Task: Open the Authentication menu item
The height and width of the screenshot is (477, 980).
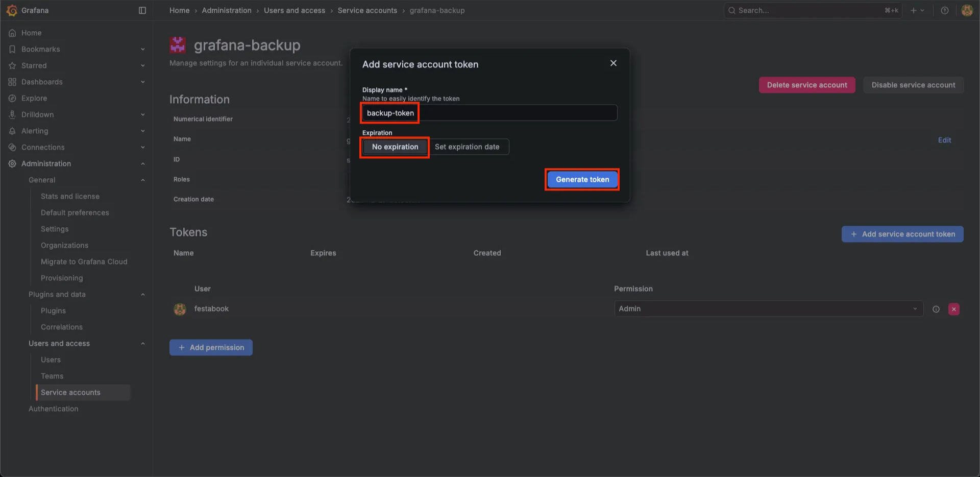Action: coord(54,409)
